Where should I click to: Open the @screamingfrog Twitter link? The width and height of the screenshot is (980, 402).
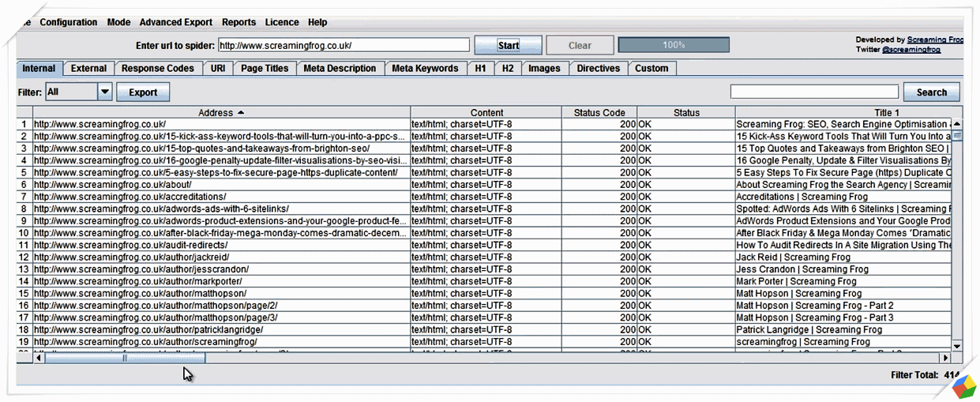(x=911, y=50)
